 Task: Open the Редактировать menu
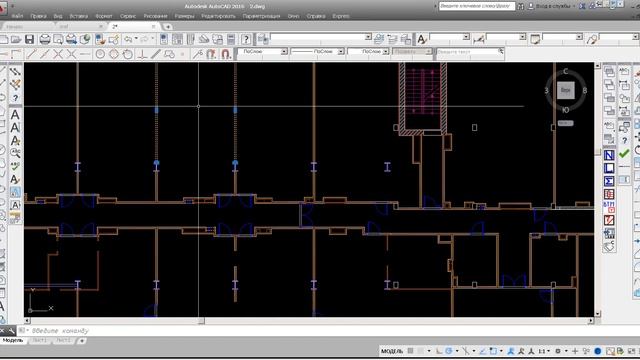[x=218, y=16]
